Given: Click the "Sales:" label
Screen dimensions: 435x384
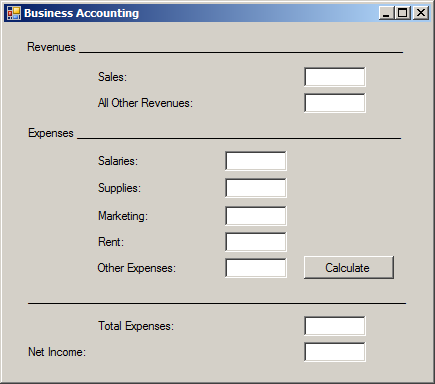Looking at the screenshot, I should point(112,77).
